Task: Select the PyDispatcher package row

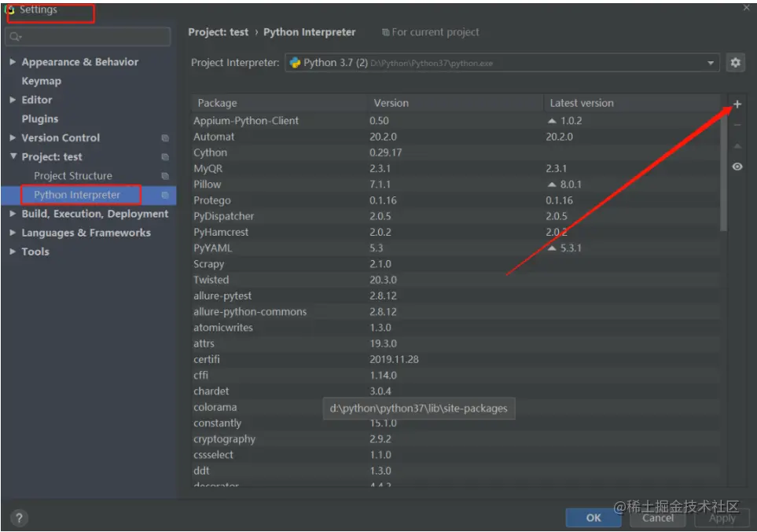Action: (x=455, y=216)
